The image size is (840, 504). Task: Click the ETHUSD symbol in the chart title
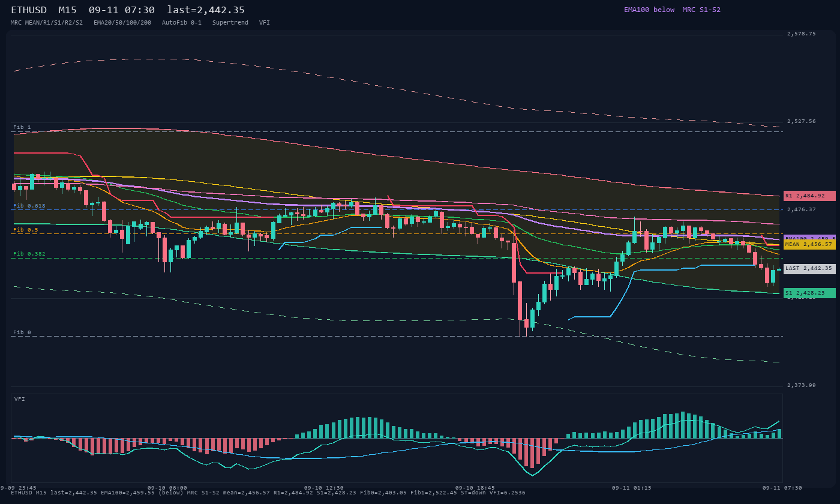click(x=30, y=10)
